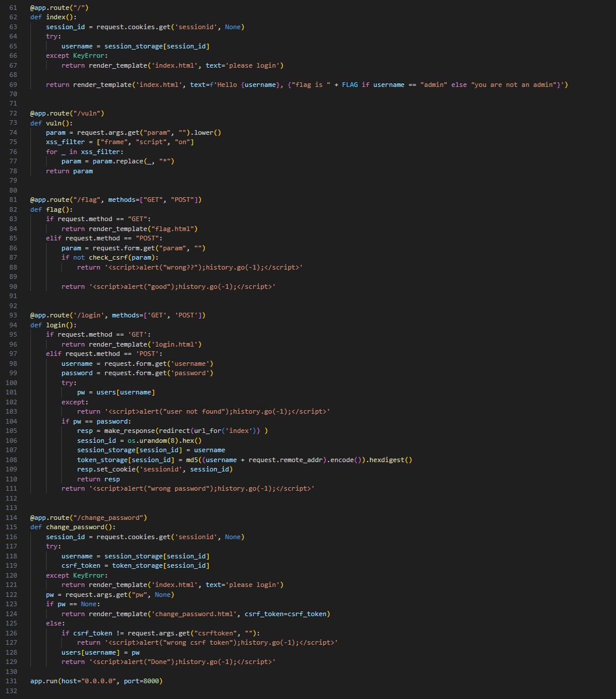Click the 'if pw == None:' line
This screenshot has height=699, width=616.
click(x=73, y=604)
